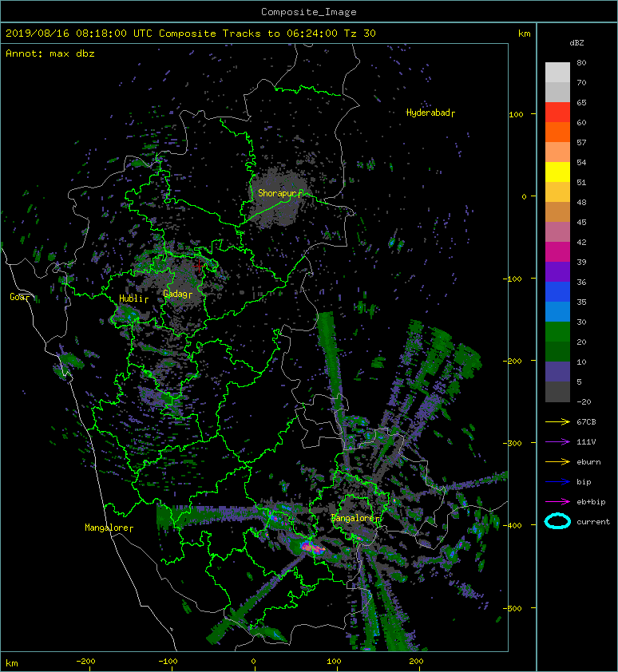Select the eburn arrow legend symbol
This screenshot has height=672, width=618.
click(557, 462)
